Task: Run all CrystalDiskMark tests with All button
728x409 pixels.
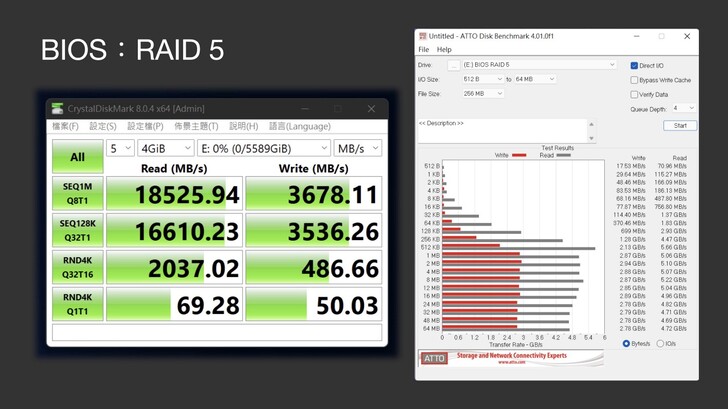Action: [x=78, y=156]
